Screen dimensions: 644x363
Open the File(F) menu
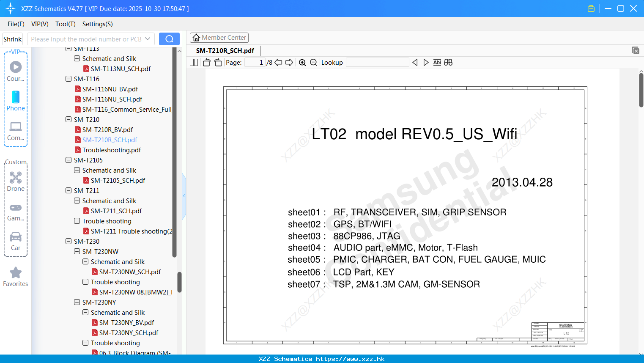[x=16, y=24]
